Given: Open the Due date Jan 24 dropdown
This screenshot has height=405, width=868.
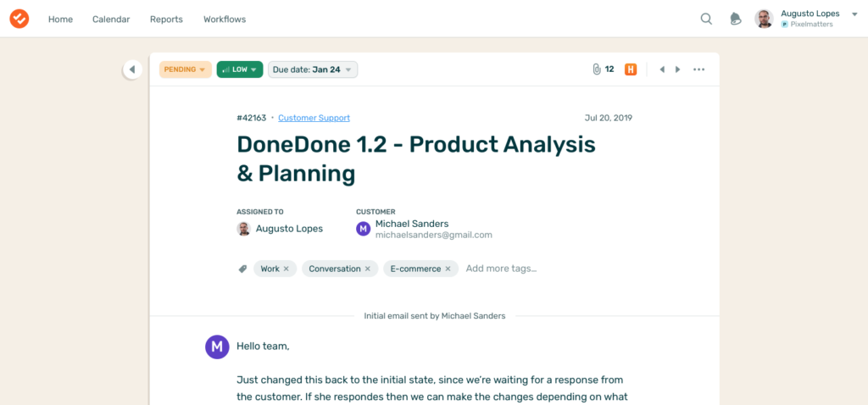Looking at the screenshot, I should (313, 69).
